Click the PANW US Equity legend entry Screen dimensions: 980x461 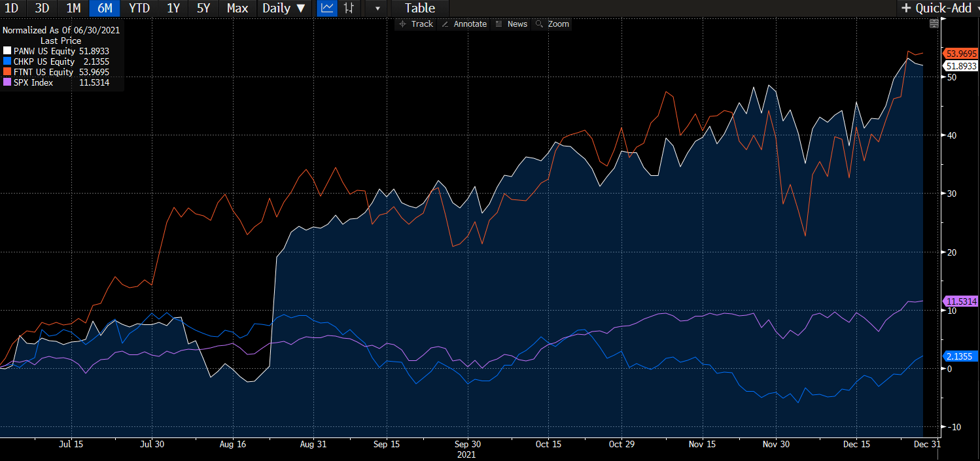point(44,51)
